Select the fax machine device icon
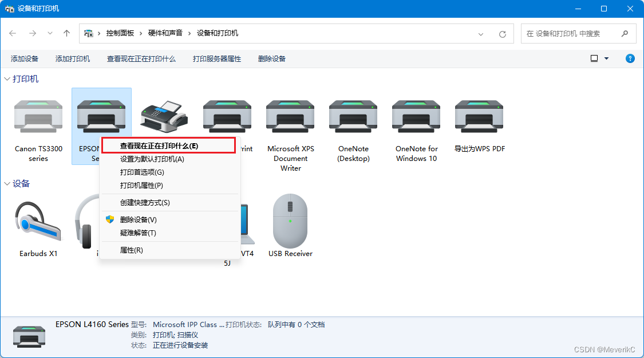 tap(164, 117)
